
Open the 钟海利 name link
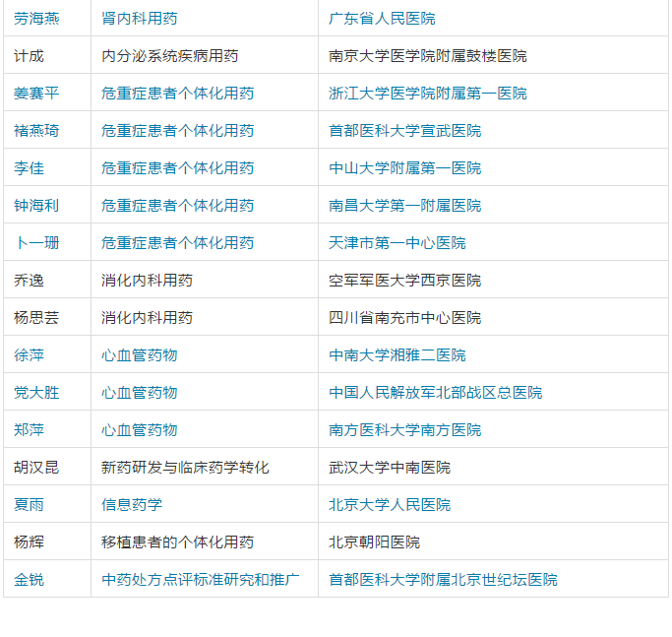[36, 205]
